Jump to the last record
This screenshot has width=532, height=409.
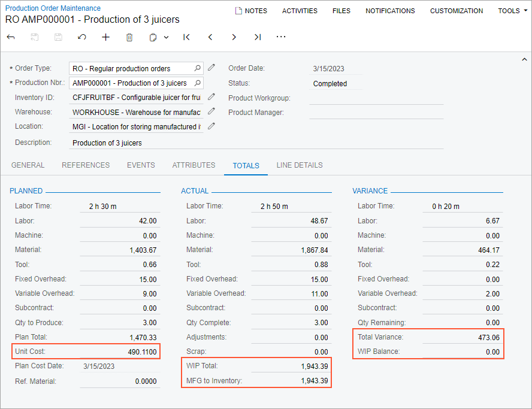click(x=257, y=37)
